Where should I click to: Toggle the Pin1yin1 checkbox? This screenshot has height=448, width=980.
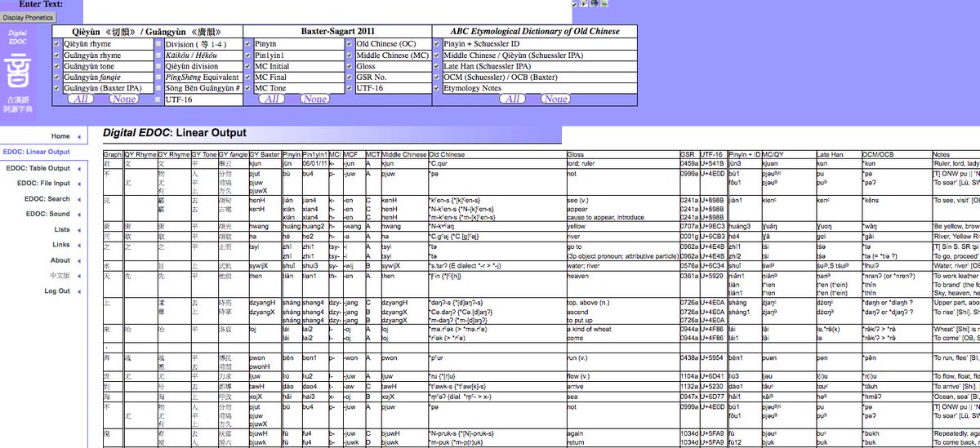tap(248, 55)
